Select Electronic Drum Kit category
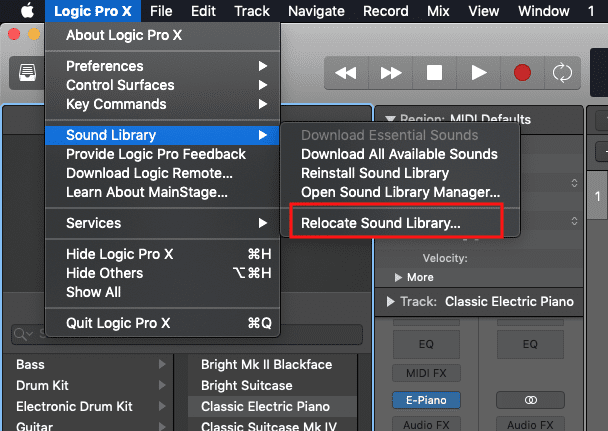 88,406
